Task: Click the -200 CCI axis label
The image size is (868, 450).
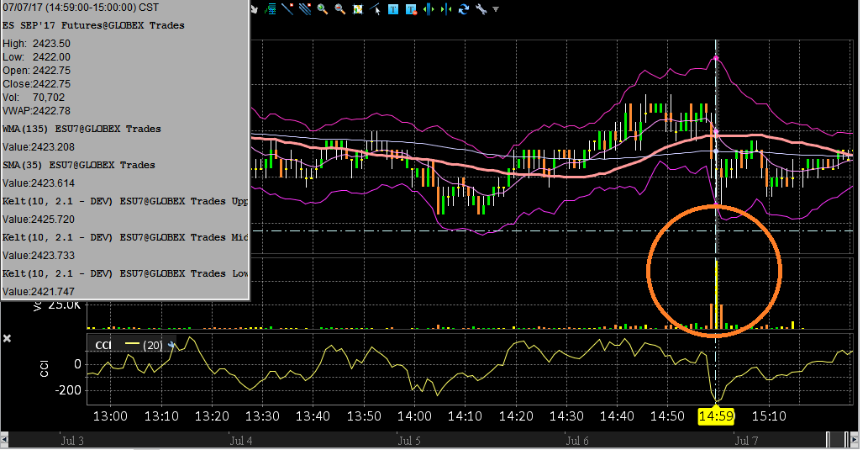Action: point(68,390)
